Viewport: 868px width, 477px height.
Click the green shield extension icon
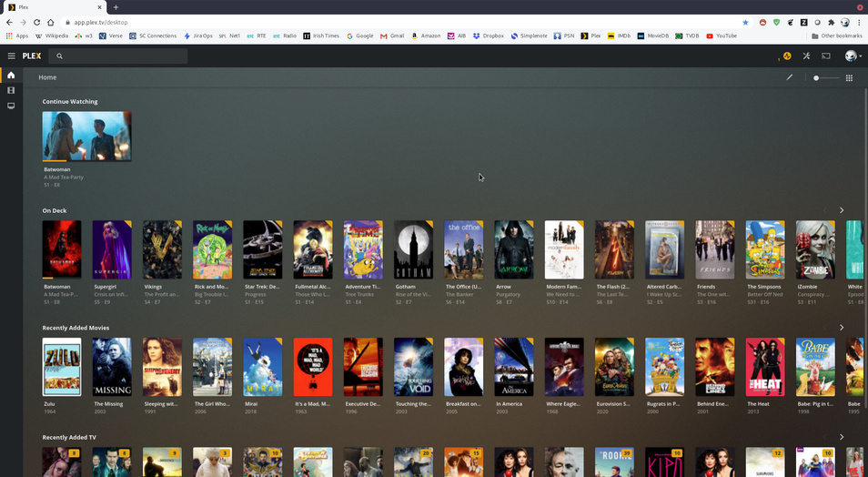[x=777, y=22]
